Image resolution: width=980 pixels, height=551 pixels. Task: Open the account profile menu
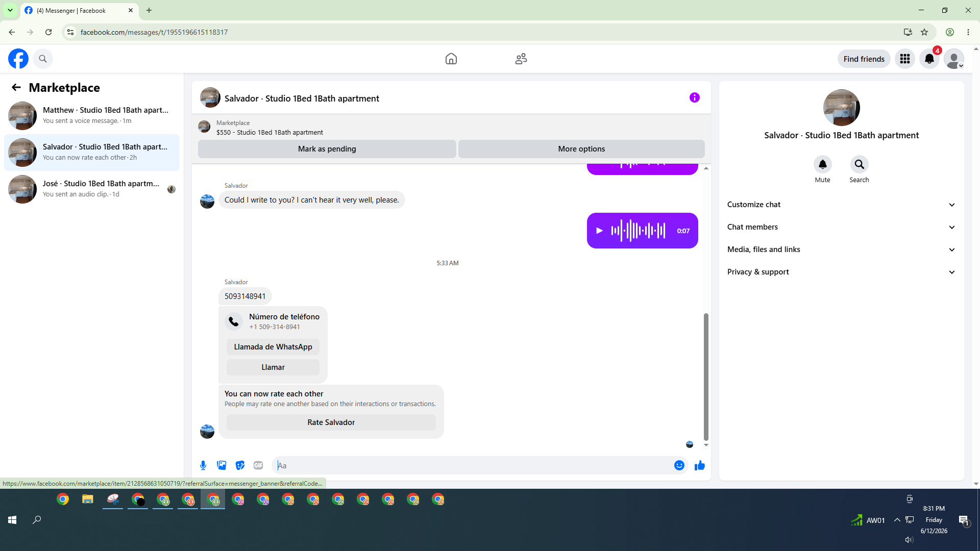tap(954, 59)
